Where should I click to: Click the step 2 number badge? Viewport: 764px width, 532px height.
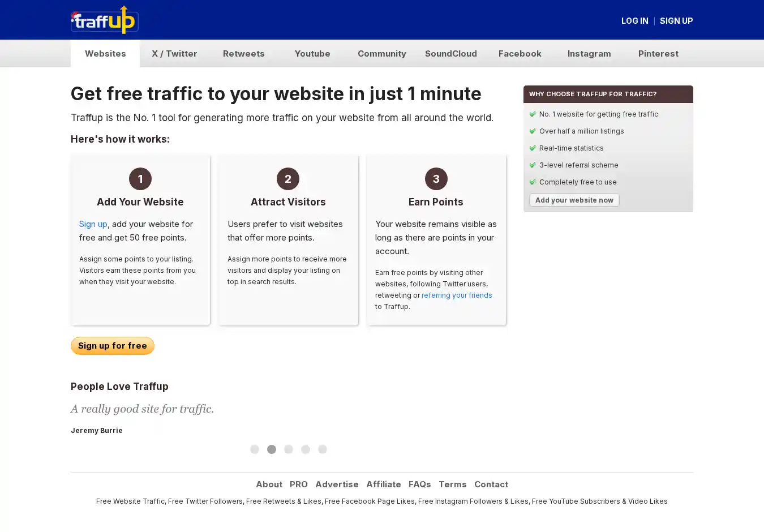click(x=288, y=179)
